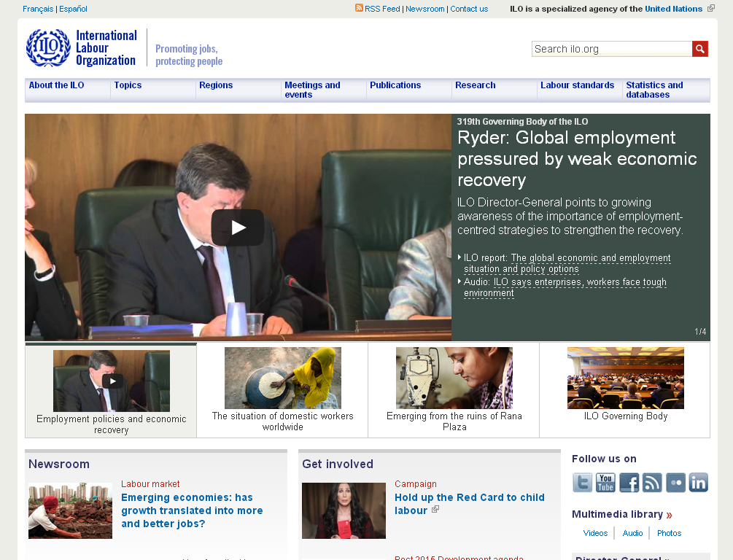Open the Facebook social icon
This screenshot has height=560, width=733.
click(629, 483)
